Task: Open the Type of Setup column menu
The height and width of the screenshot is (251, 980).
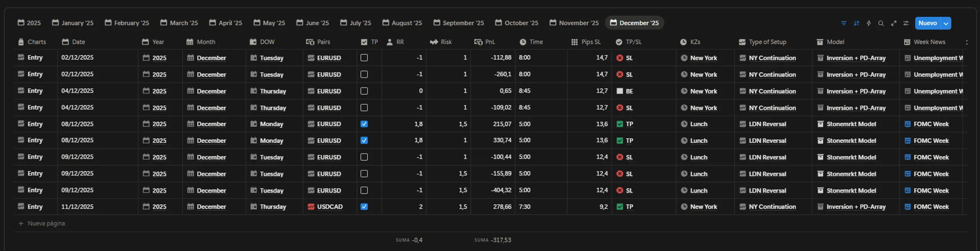Action: tap(763, 42)
